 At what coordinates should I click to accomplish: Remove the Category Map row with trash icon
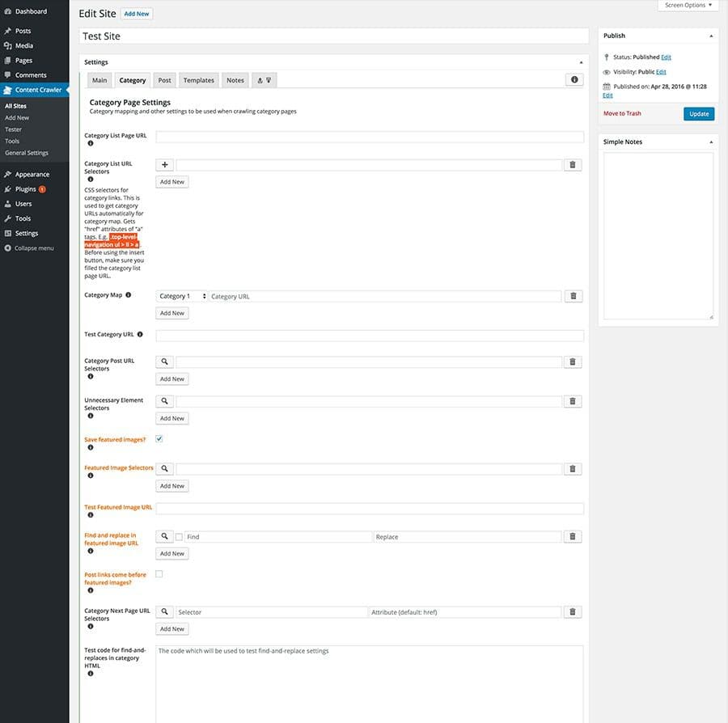point(574,296)
